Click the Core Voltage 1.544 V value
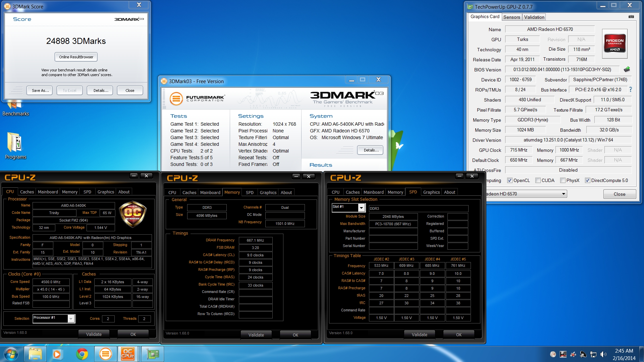Viewport: 644px width, 362px height. 101,228
